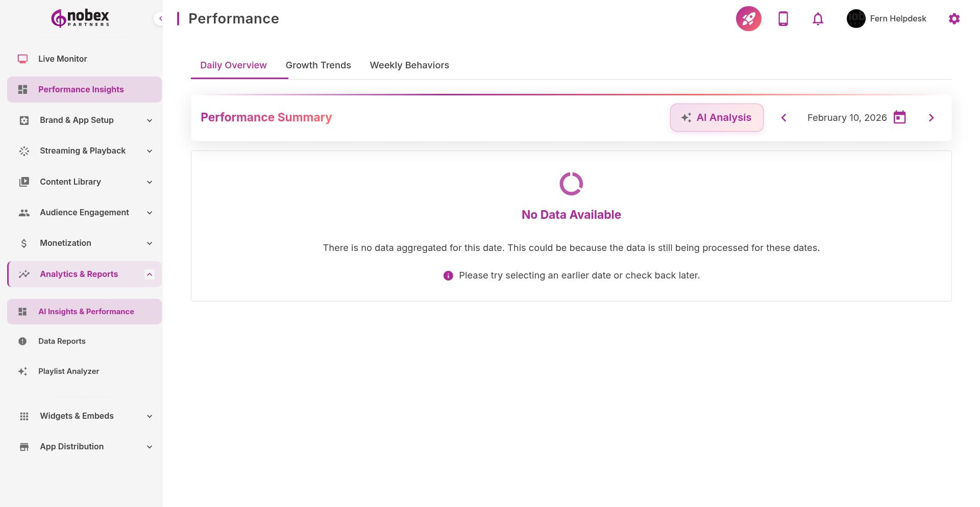Open Data Reports in the sidebar

pos(62,341)
